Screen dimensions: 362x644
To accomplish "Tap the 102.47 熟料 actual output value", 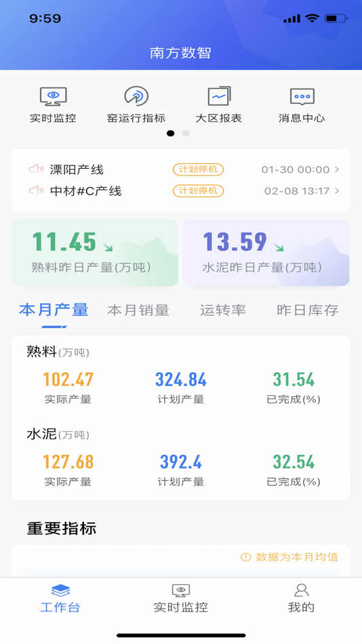I will (x=68, y=379).
